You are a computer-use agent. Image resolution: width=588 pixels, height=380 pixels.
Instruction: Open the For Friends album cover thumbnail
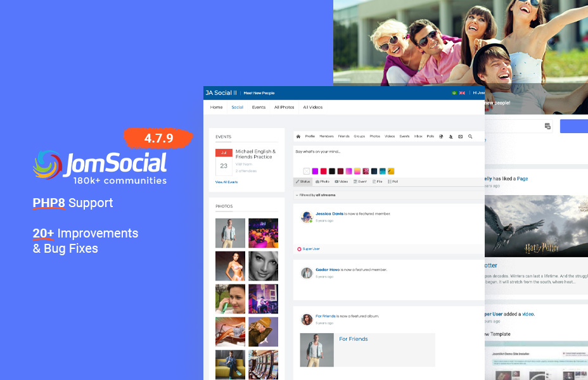point(317,350)
